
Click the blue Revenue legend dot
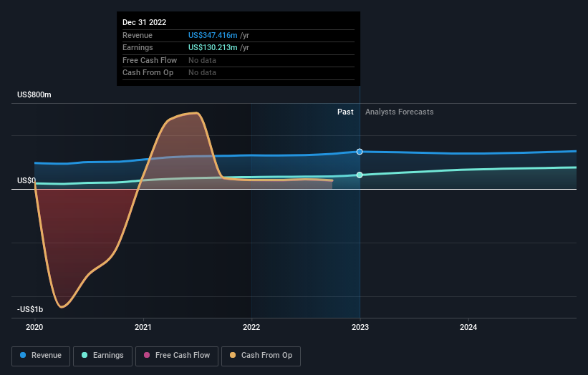click(x=23, y=355)
